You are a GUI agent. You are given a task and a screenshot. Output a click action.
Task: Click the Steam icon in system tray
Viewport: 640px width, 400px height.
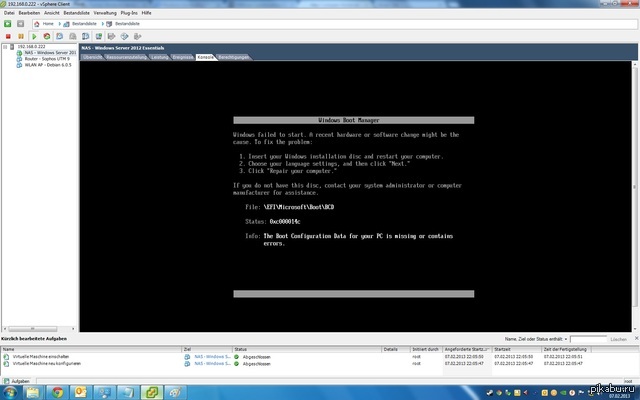pyautogui.click(x=489, y=393)
